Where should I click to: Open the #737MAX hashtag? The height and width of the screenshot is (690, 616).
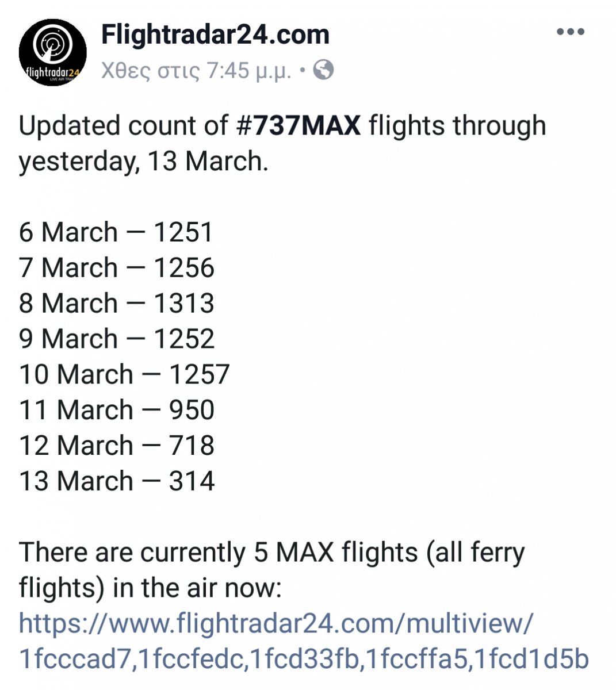tap(299, 126)
